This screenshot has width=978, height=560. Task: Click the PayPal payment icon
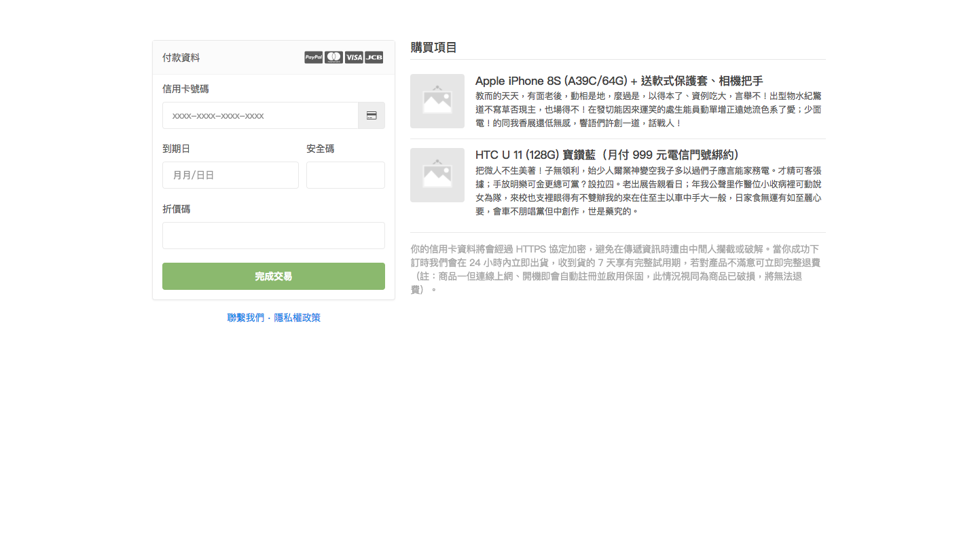[x=313, y=58]
